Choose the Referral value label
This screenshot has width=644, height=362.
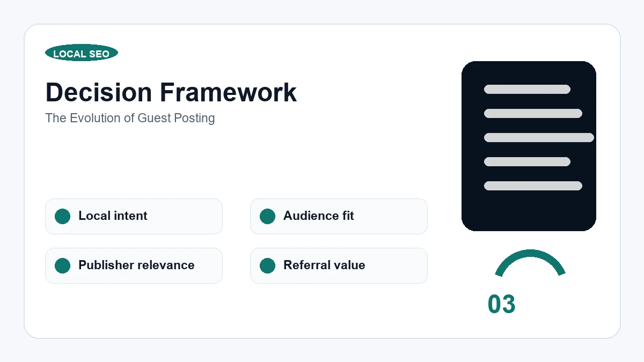[x=324, y=265]
